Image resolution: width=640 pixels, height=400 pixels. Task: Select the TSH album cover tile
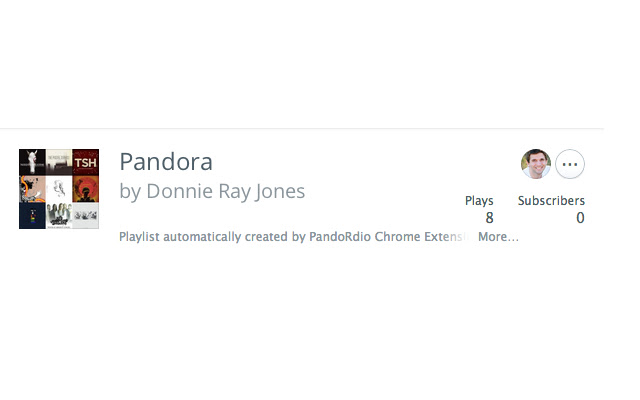86,162
